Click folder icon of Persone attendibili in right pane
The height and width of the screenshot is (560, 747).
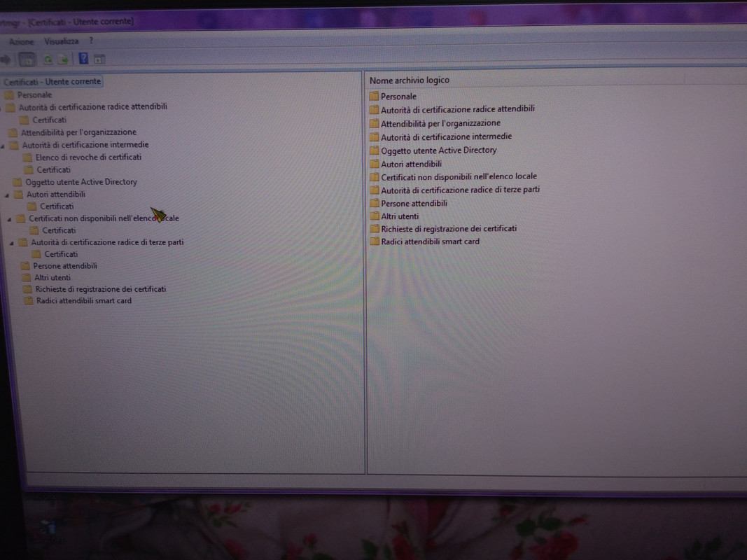coord(375,203)
